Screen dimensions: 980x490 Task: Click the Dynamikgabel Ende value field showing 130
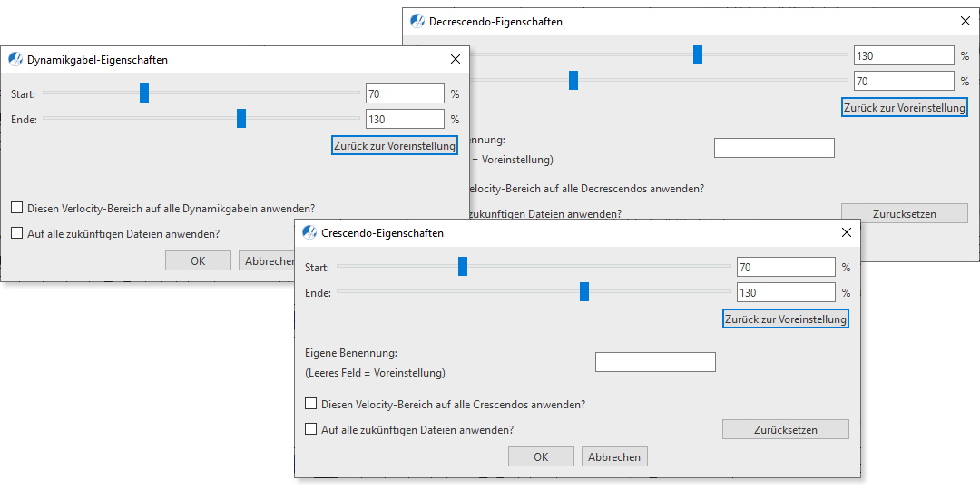tap(405, 119)
